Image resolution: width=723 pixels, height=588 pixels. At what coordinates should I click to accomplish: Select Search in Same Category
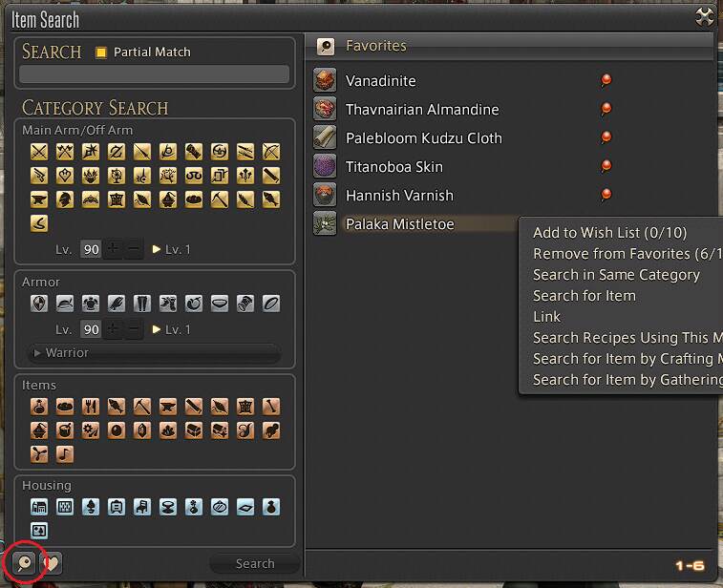pyautogui.click(x=616, y=275)
